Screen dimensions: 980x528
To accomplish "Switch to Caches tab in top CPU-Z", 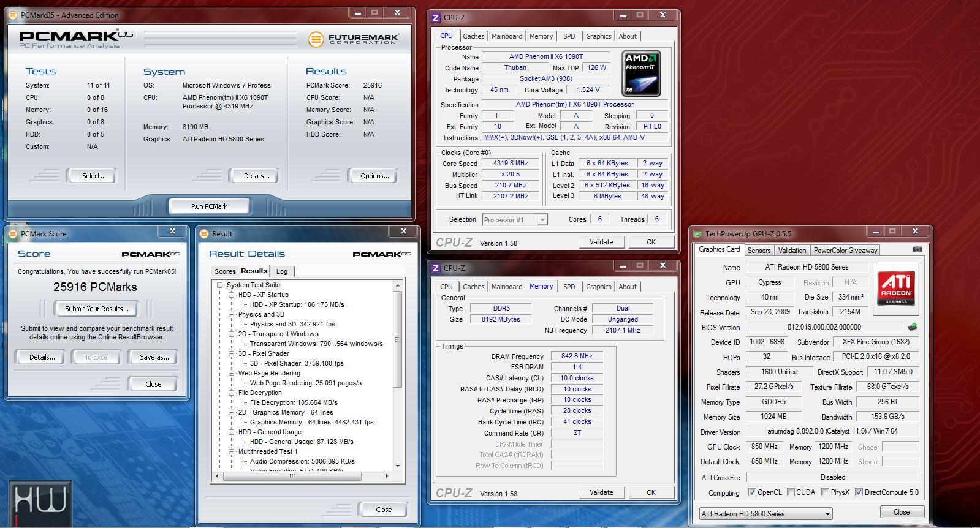I will click(473, 36).
